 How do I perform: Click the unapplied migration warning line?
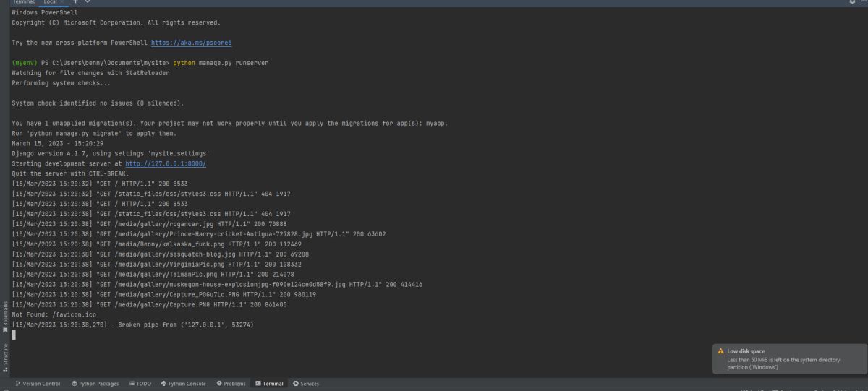tap(229, 123)
